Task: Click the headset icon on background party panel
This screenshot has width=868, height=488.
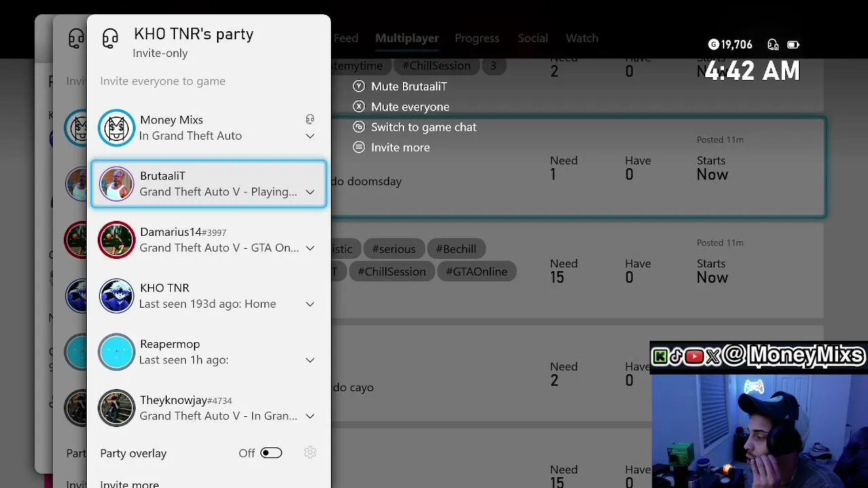Action: tap(76, 39)
